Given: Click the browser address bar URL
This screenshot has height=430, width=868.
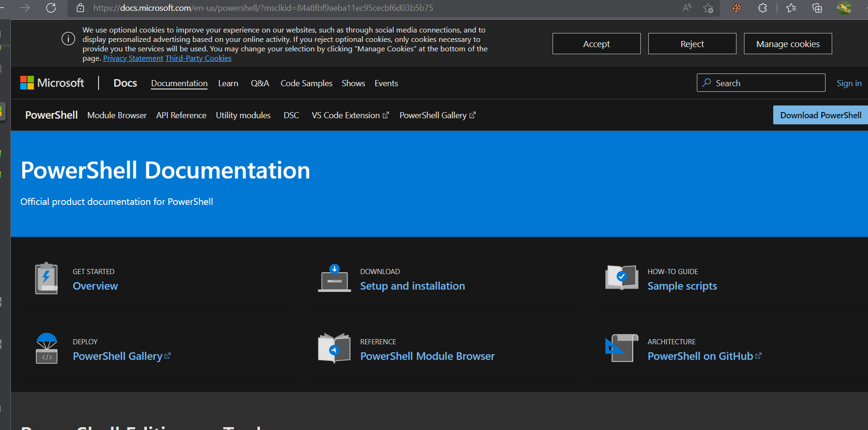Looking at the screenshot, I should click(263, 8).
